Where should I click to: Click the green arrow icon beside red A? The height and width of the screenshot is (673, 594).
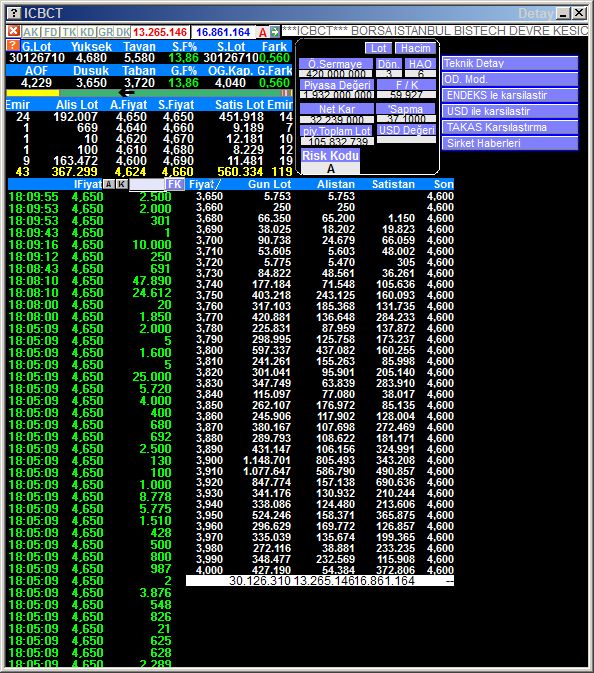click(x=275, y=31)
